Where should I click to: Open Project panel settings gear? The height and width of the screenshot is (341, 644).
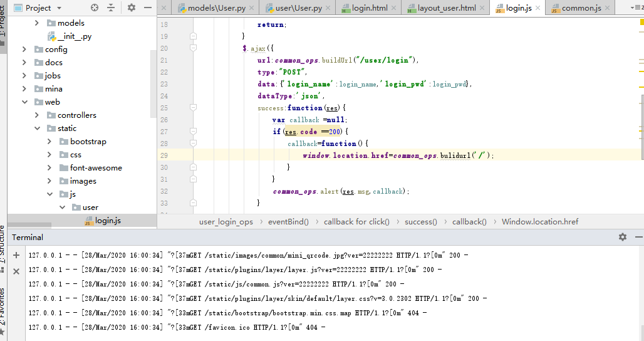click(x=132, y=8)
